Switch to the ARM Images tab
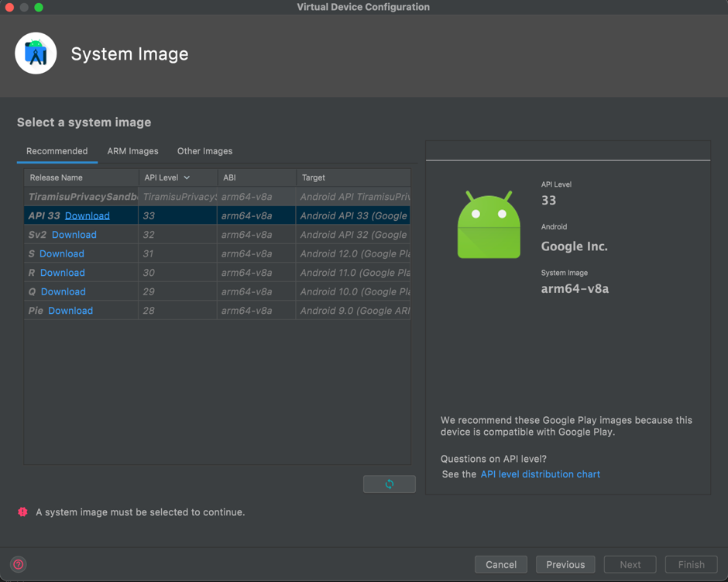Viewport: 728px width, 582px height. (x=132, y=151)
